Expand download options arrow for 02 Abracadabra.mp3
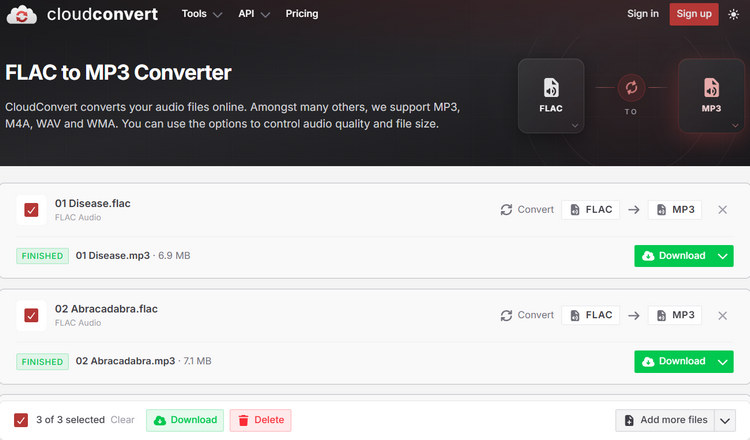Screen dimensions: 750x440 click(x=723, y=362)
